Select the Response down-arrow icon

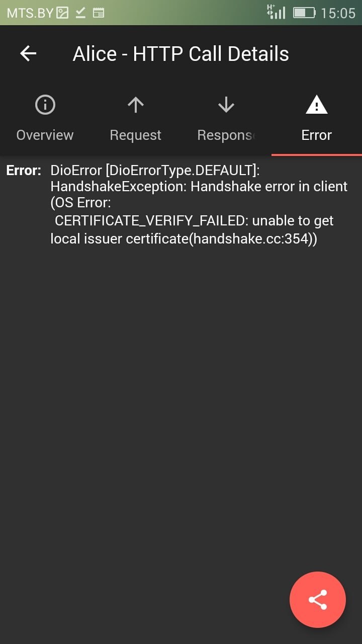tap(226, 105)
